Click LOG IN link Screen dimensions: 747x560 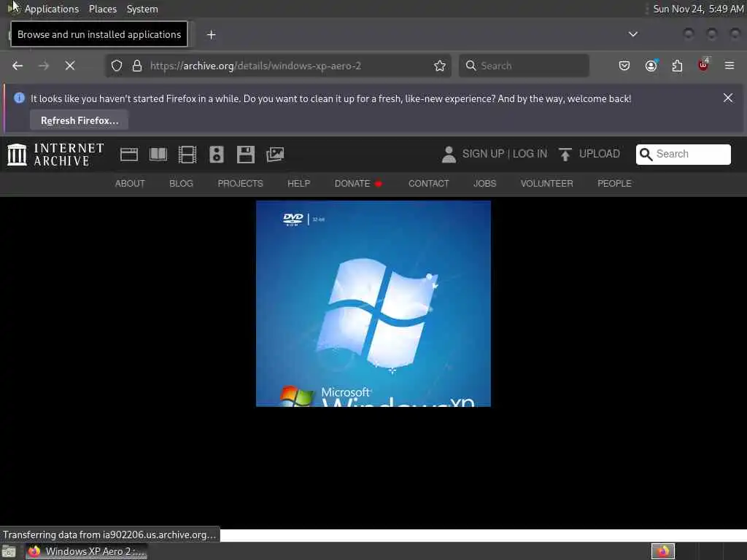(x=530, y=154)
